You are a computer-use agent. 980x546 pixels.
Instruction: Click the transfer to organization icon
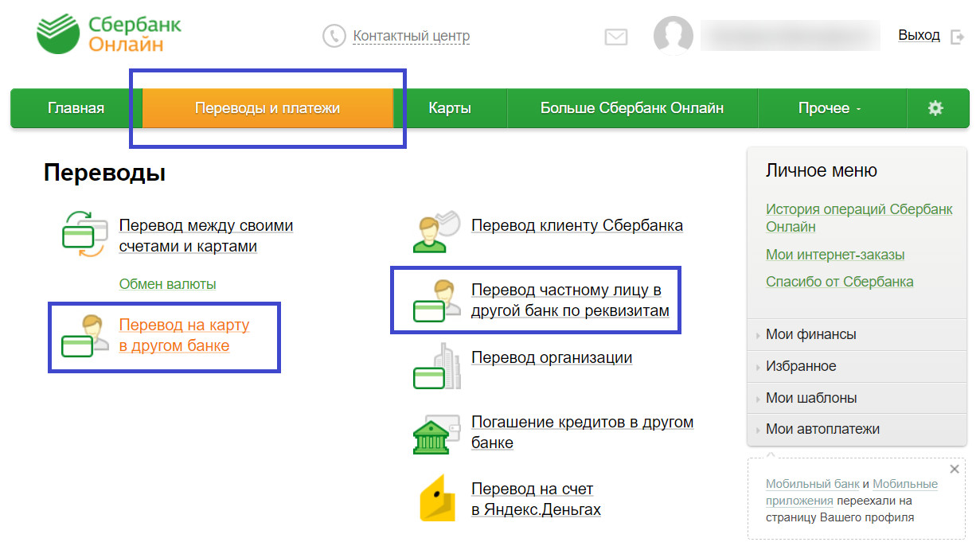pos(436,366)
